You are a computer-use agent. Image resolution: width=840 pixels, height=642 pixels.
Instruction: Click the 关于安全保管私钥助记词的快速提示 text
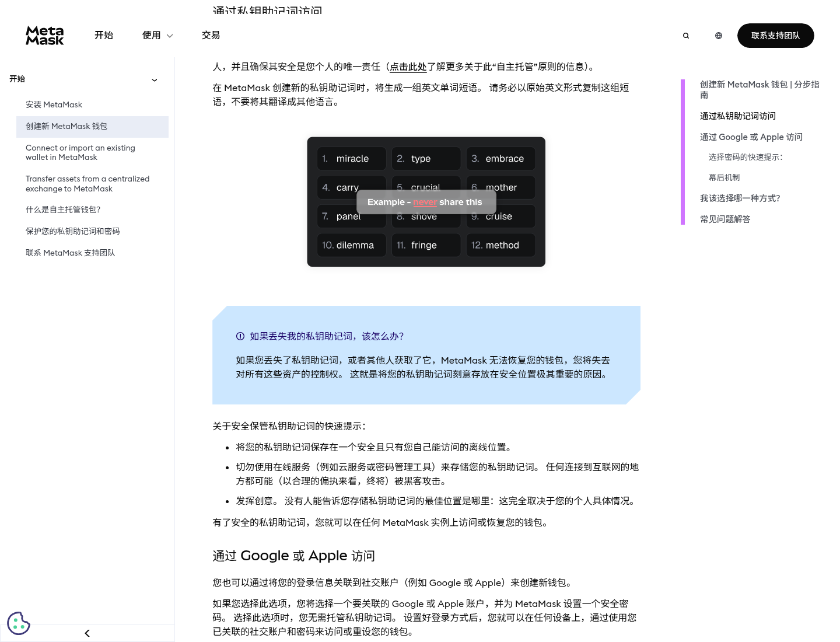point(289,427)
